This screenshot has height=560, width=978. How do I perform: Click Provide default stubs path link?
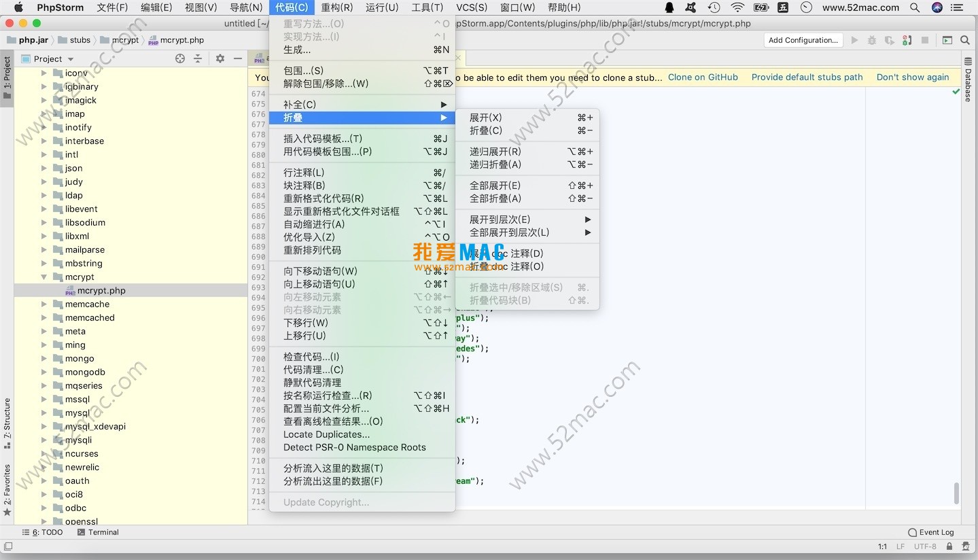click(x=807, y=77)
